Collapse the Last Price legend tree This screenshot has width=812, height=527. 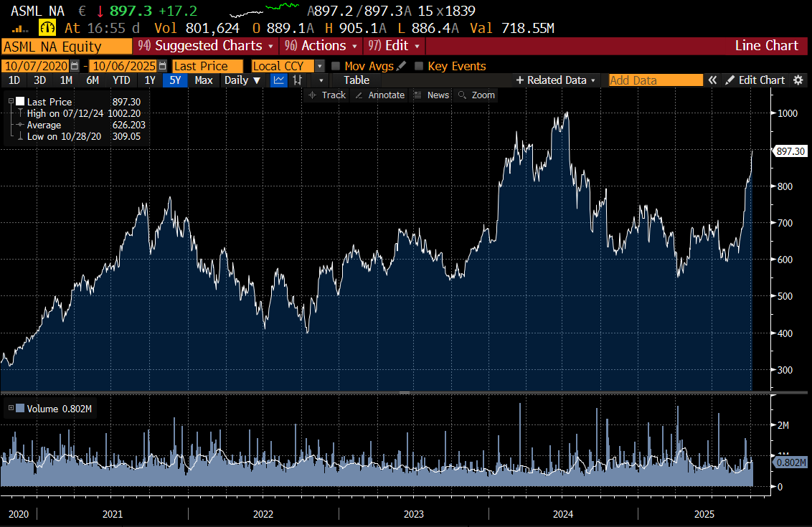click(11, 102)
